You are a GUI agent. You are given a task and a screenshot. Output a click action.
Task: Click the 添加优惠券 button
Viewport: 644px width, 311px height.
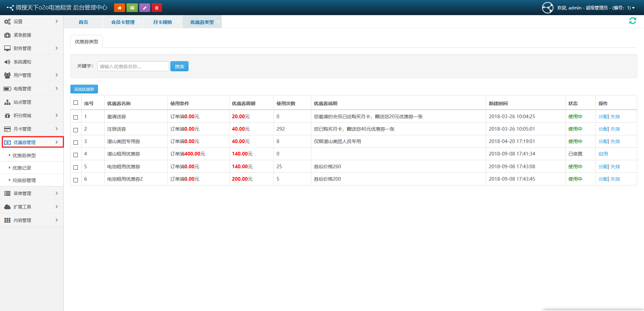84,89
